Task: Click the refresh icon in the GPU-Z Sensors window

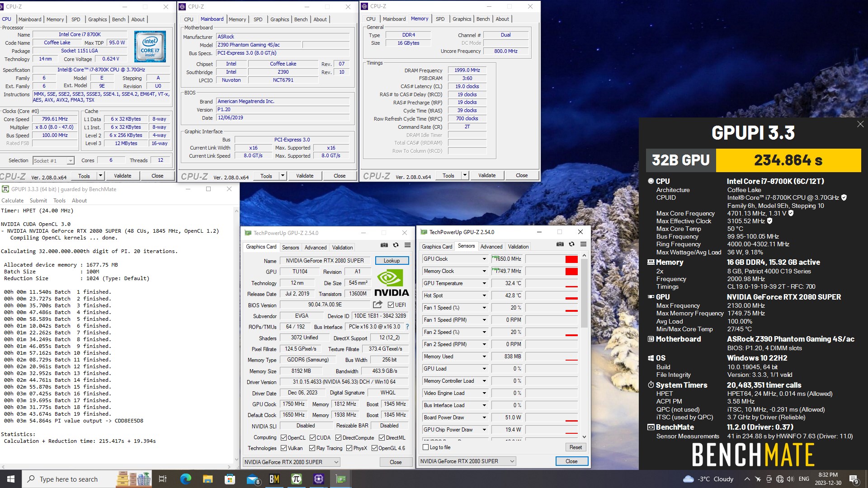Action: [571, 244]
